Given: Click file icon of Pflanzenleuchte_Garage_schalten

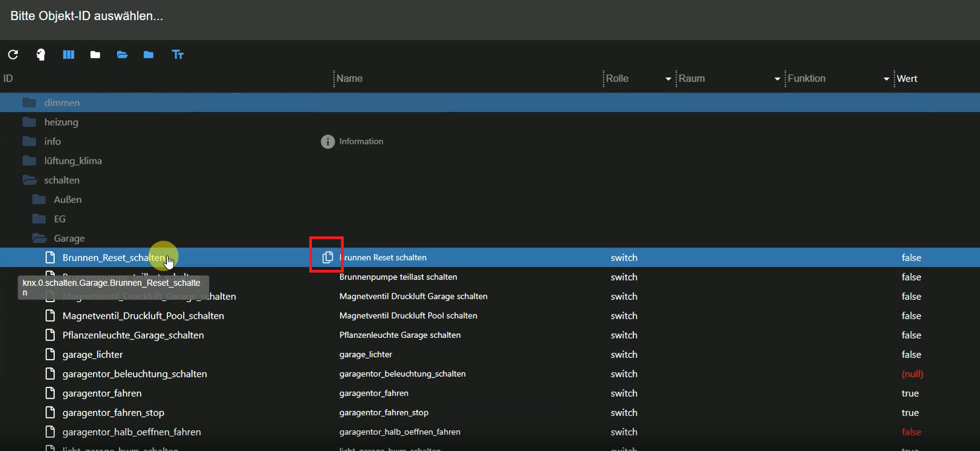Looking at the screenshot, I should (x=50, y=334).
